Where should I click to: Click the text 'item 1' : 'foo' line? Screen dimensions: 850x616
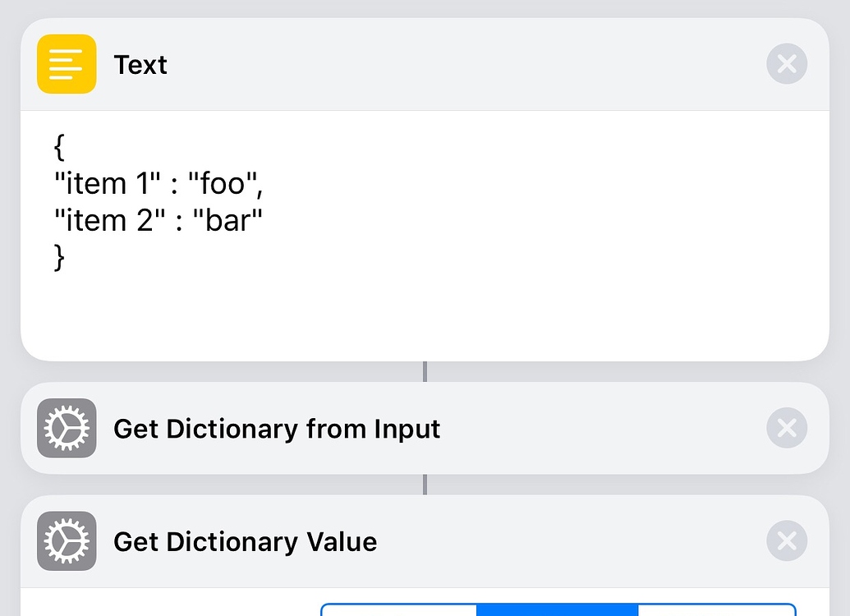pyautogui.click(x=159, y=183)
